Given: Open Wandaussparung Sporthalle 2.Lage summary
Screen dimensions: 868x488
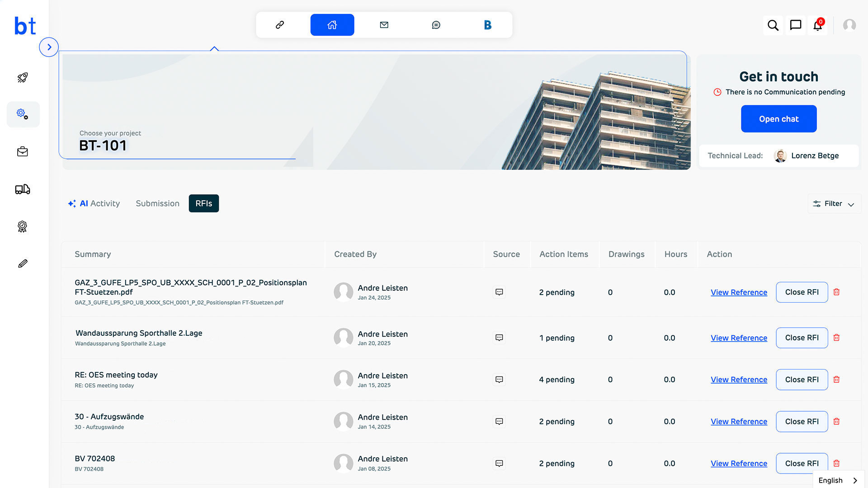Looking at the screenshot, I should pos(139,333).
